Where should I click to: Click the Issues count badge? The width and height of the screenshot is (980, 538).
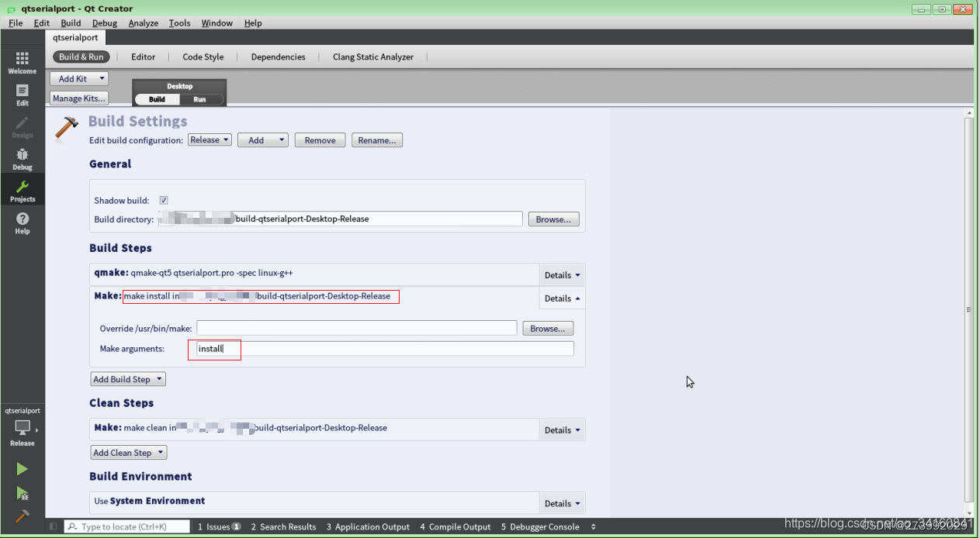point(236,526)
